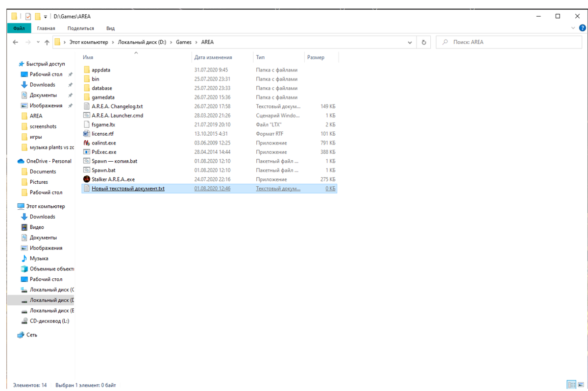Click the database folder icon
The width and height of the screenshot is (588, 391).
pos(87,88)
